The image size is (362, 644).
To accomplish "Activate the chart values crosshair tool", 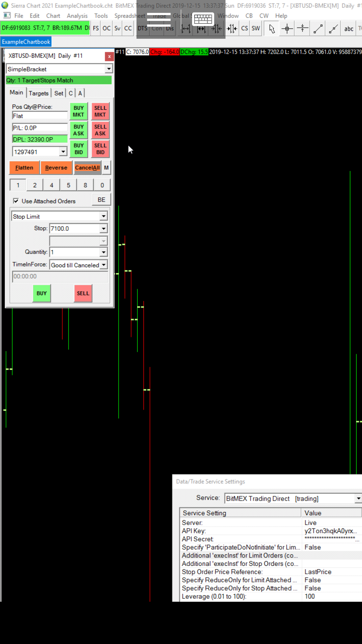I will tap(287, 28).
